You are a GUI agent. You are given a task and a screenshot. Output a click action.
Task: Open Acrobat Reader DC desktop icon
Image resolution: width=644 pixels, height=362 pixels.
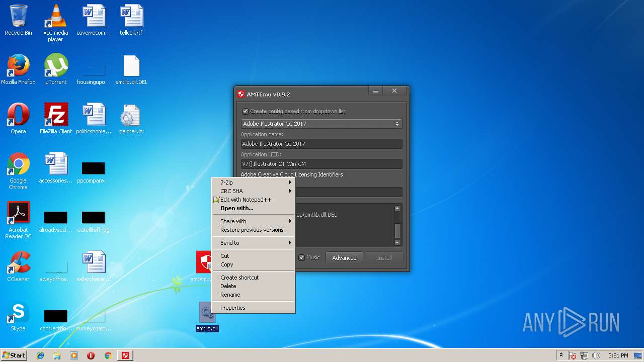(18, 220)
